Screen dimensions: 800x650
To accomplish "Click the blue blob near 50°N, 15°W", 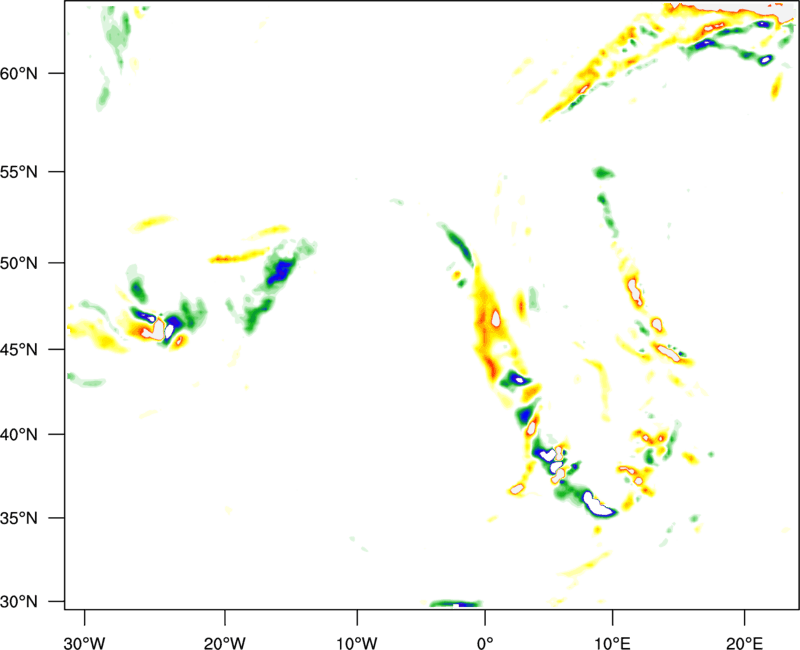I will pyautogui.click(x=281, y=269).
